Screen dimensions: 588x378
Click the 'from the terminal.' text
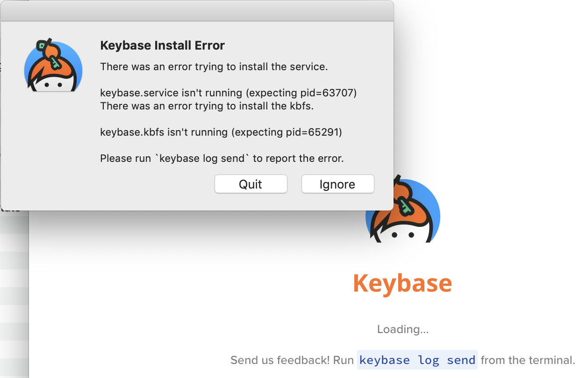pyautogui.click(x=528, y=360)
